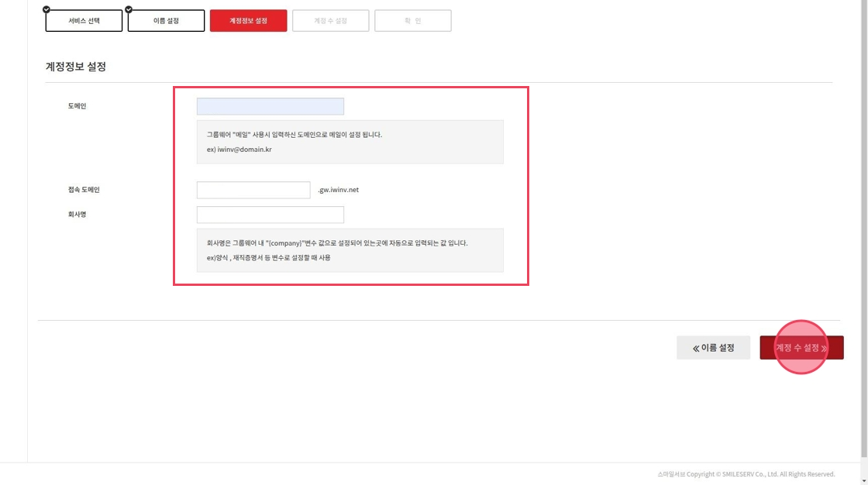The image size is (868, 485).
Task: Go back with « 이름 설정 button
Action: coord(714,348)
